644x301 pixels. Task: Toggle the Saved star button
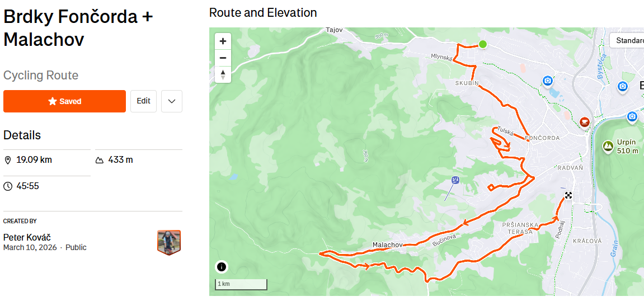pos(64,101)
